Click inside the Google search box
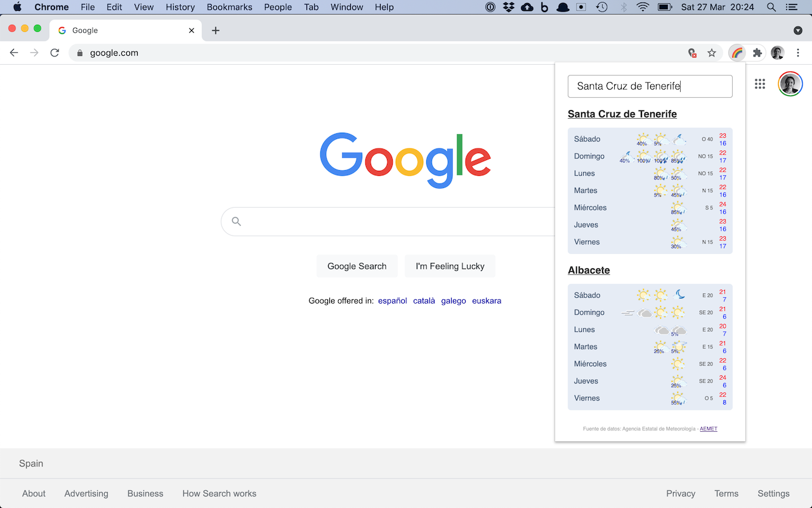Viewport: 812px width, 508px height. [x=388, y=222]
